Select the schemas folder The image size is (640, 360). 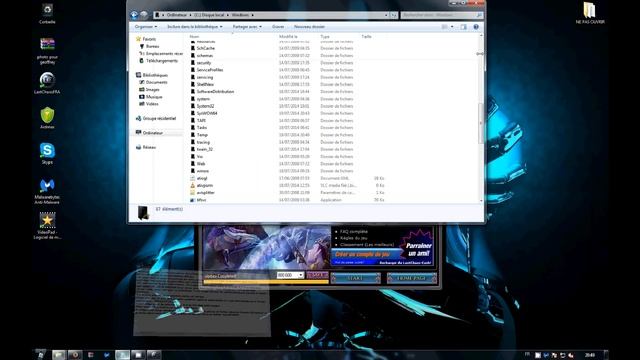[x=204, y=56]
